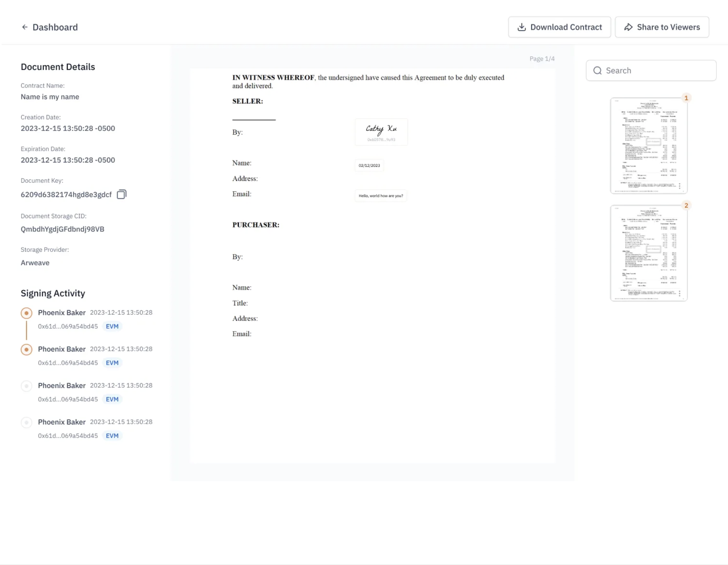This screenshot has width=728, height=565.
Task: Click the Cathy Xu signature box
Action: pos(381,132)
